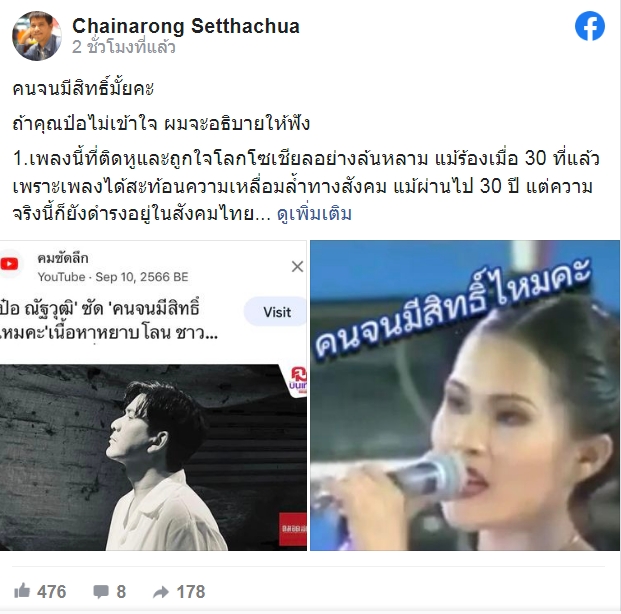Open the Chainarong Setthachua profile name link

point(186,26)
